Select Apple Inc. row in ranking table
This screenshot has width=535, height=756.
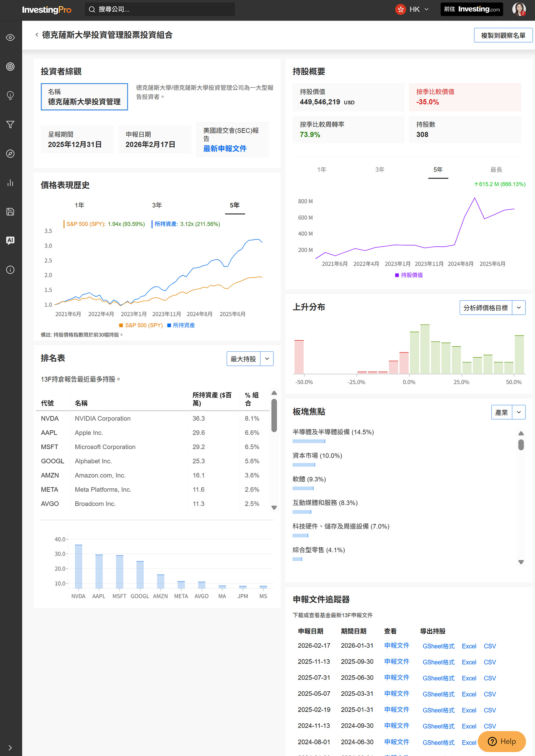coord(152,433)
